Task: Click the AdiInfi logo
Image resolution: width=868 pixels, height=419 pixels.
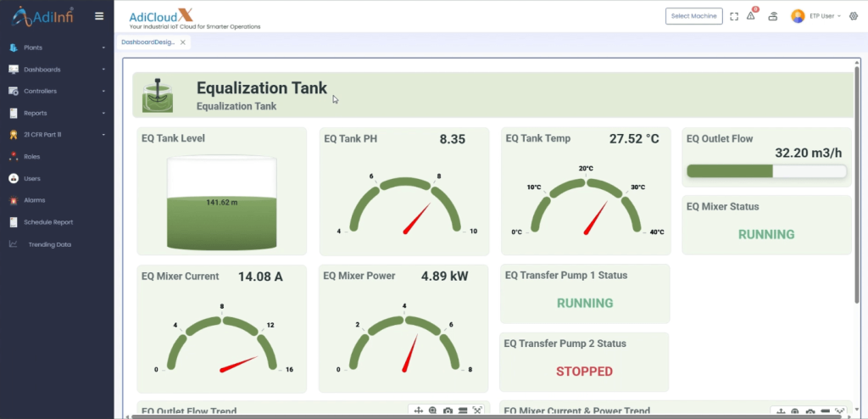Action: click(x=42, y=16)
